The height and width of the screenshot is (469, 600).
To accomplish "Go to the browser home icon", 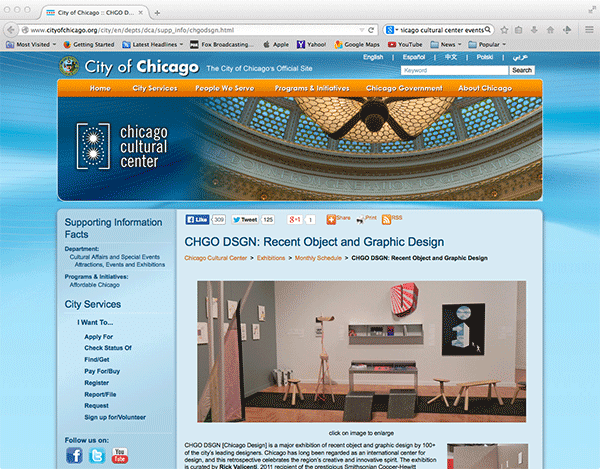I will click(550, 30).
